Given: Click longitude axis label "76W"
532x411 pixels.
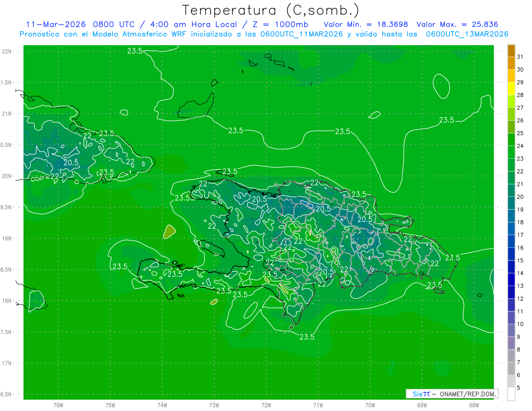Looking at the screenshot, I should point(58,405).
